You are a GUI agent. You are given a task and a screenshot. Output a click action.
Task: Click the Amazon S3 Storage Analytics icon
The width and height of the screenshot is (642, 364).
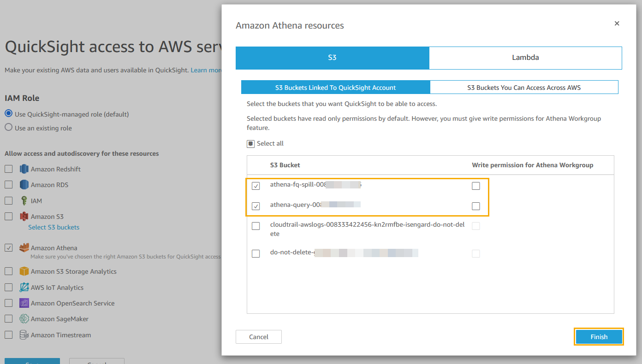coord(24,271)
